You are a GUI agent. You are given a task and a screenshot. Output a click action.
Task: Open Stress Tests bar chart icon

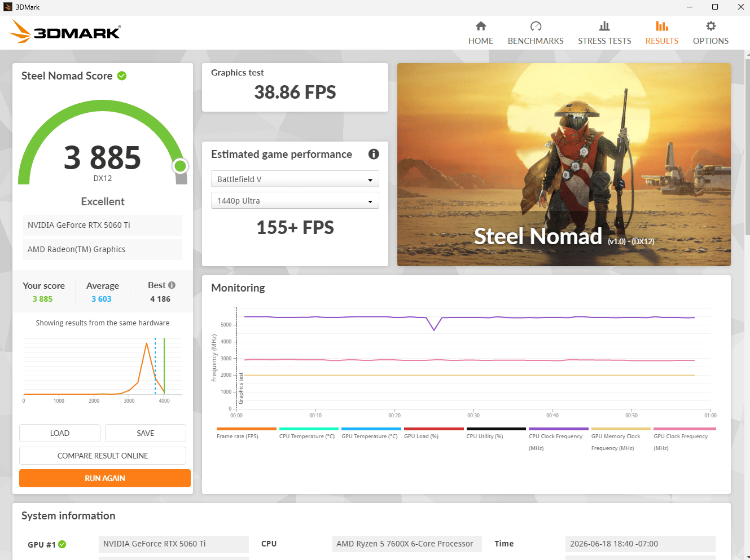604,26
